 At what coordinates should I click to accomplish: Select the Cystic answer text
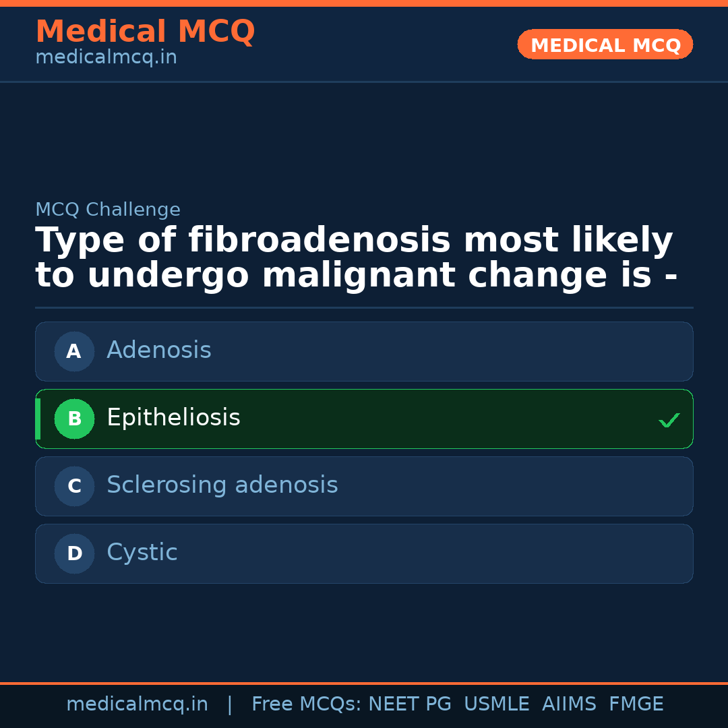coord(142,553)
